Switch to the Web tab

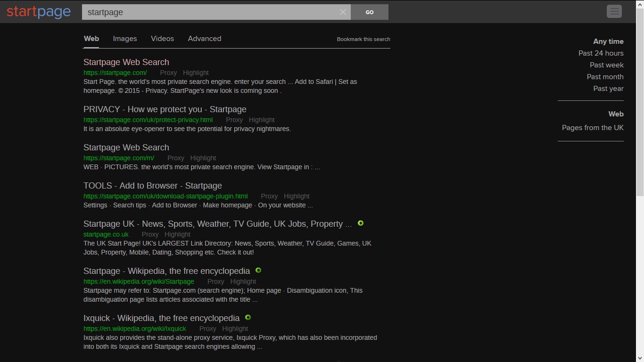pos(91,39)
